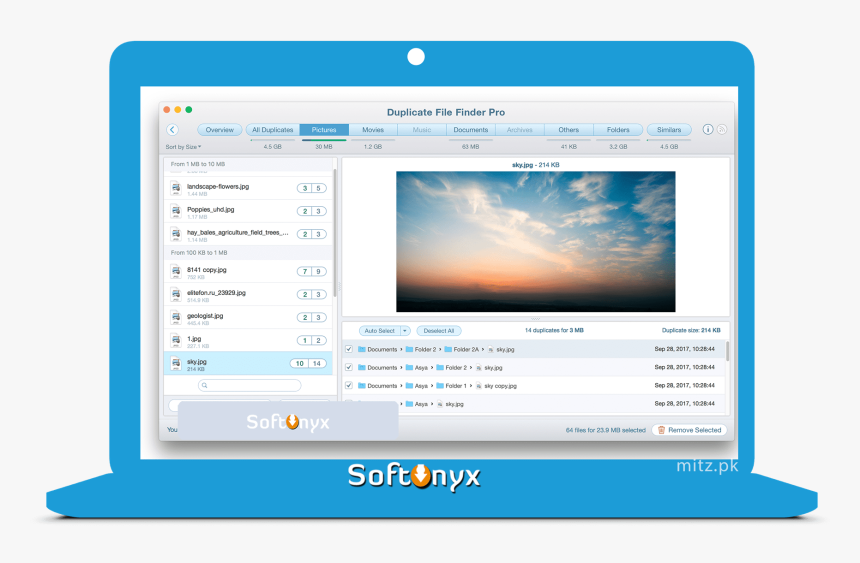This screenshot has height=563, width=860.
Task: Select the Archives tab
Action: (x=520, y=130)
